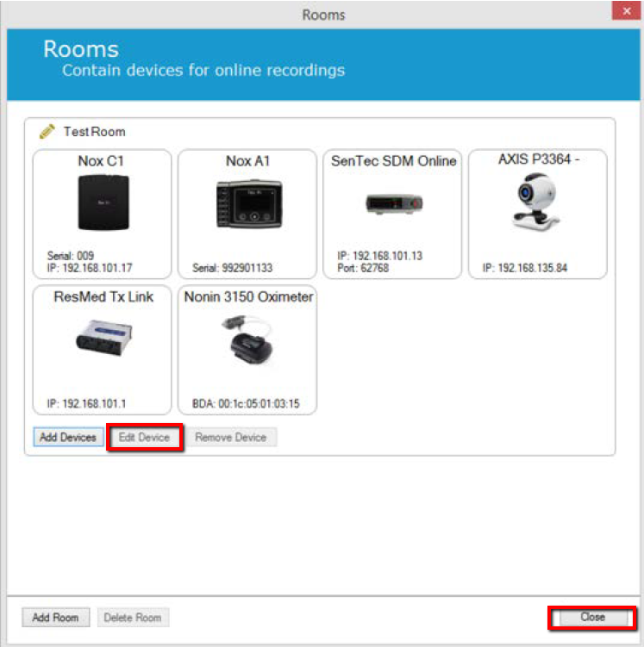Click the SenTec SDM Online title

(x=393, y=161)
